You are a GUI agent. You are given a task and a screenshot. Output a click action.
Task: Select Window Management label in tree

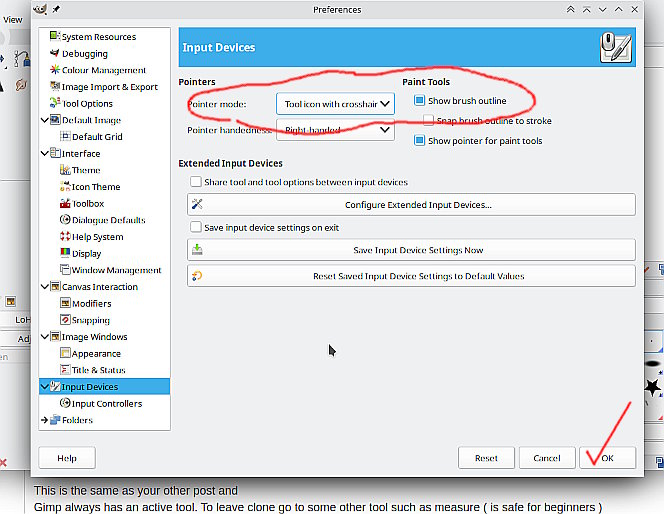[116, 270]
